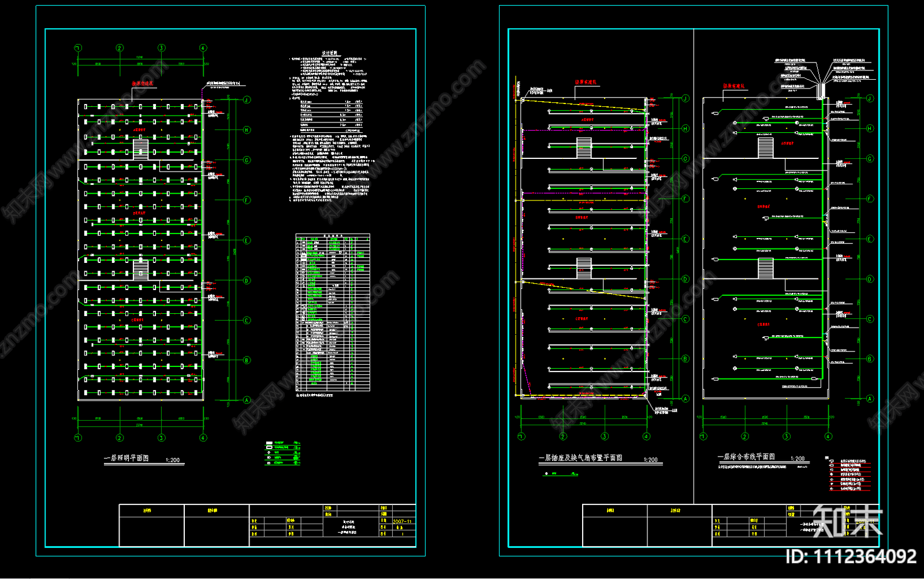Image resolution: width=924 pixels, height=579 pixels.
Task: Select axis bubble G of the lighting plan
Action: [247, 160]
